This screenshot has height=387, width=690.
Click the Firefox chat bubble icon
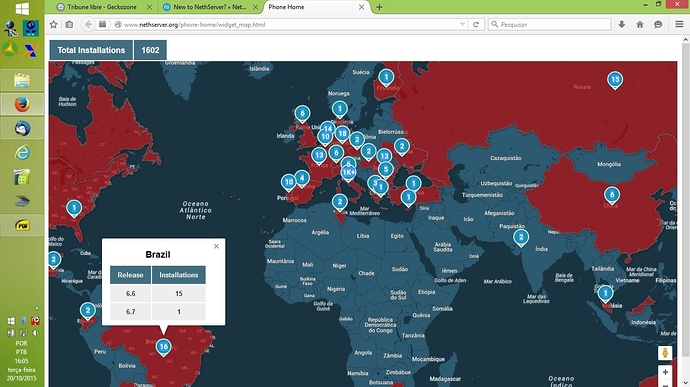coord(658,25)
